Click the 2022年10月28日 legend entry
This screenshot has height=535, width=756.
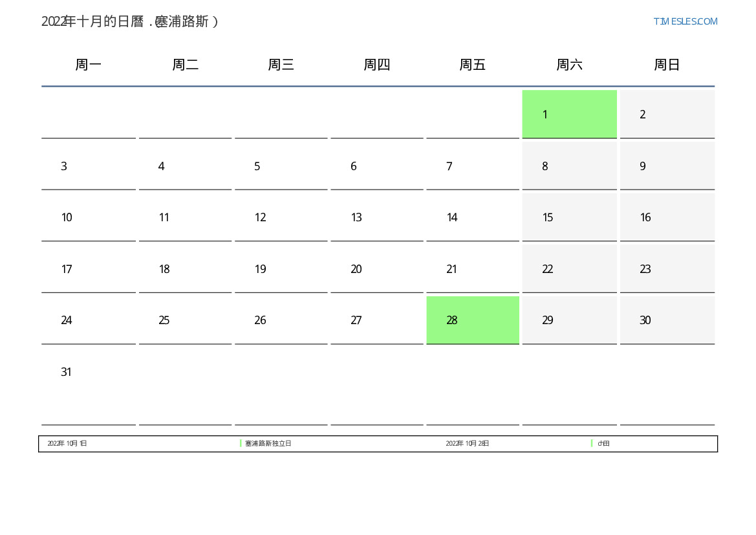click(468, 444)
